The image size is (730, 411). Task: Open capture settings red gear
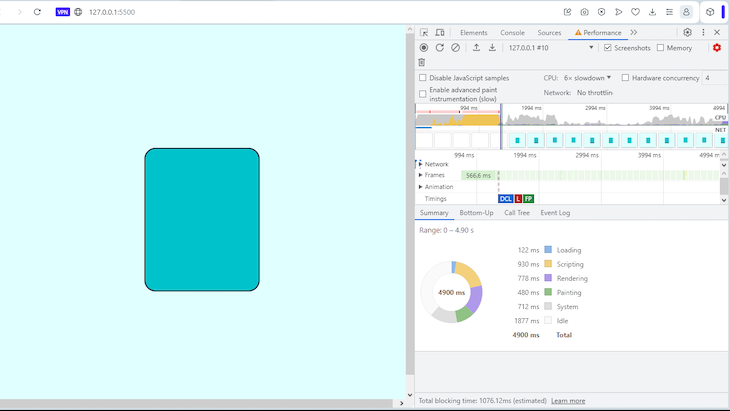pyautogui.click(x=716, y=47)
